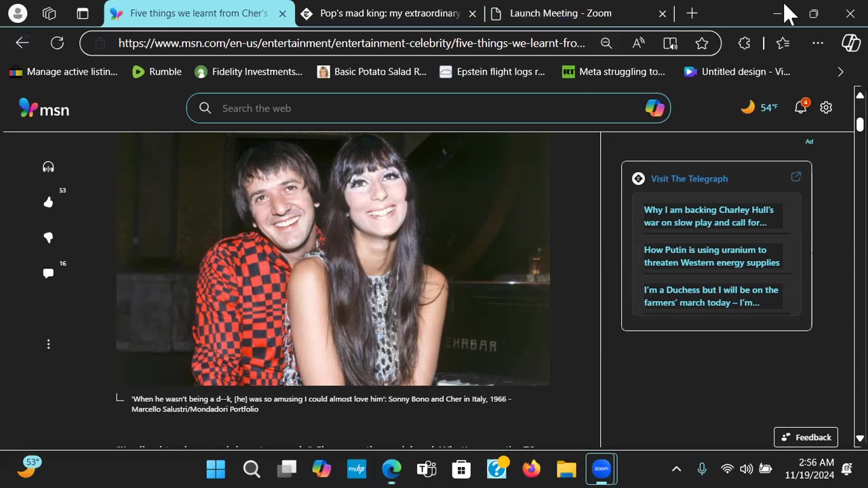This screenshot has height=488, width=868.
Task: Click the Sonny and Cher photo
Action: click(x=333, y=259)
